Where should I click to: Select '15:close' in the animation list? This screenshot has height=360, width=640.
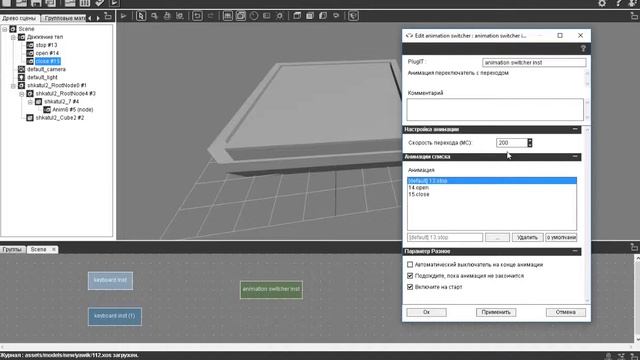click(x=492, y=194)
